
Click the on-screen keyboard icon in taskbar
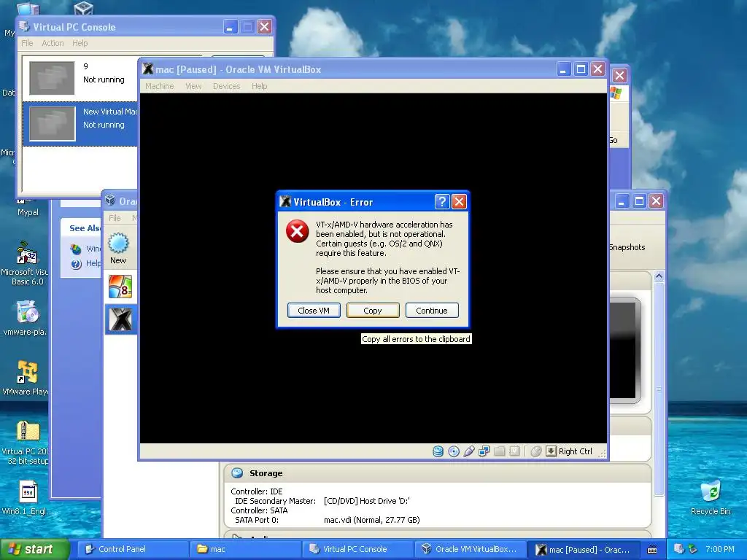coord(653,550)
